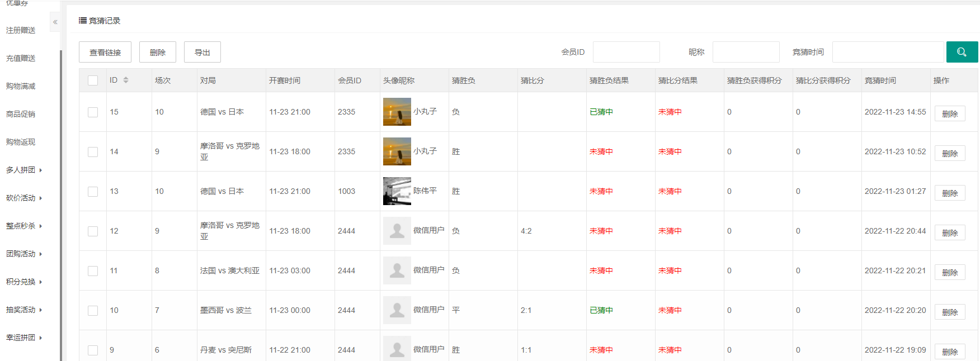Click the 查看链接 button
Screen dimensions: 980x361
pos(105,52)
